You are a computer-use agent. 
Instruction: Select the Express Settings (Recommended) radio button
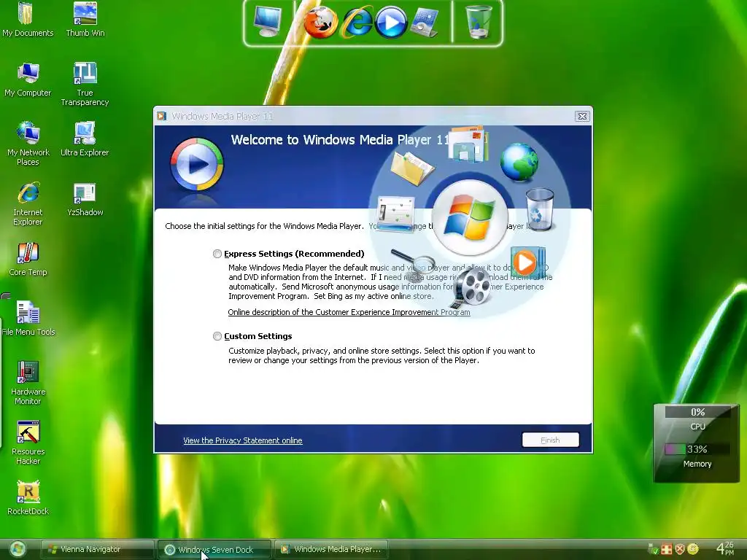pyautogui.click(x=217, y=254)
